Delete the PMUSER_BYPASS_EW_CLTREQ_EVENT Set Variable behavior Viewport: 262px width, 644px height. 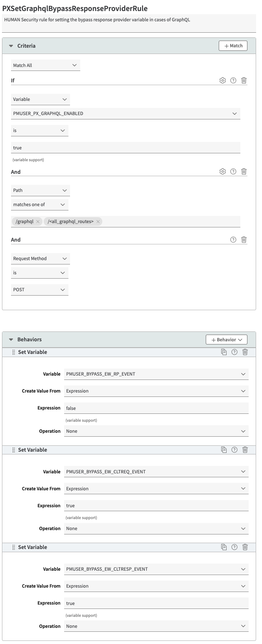pos(245,450)
